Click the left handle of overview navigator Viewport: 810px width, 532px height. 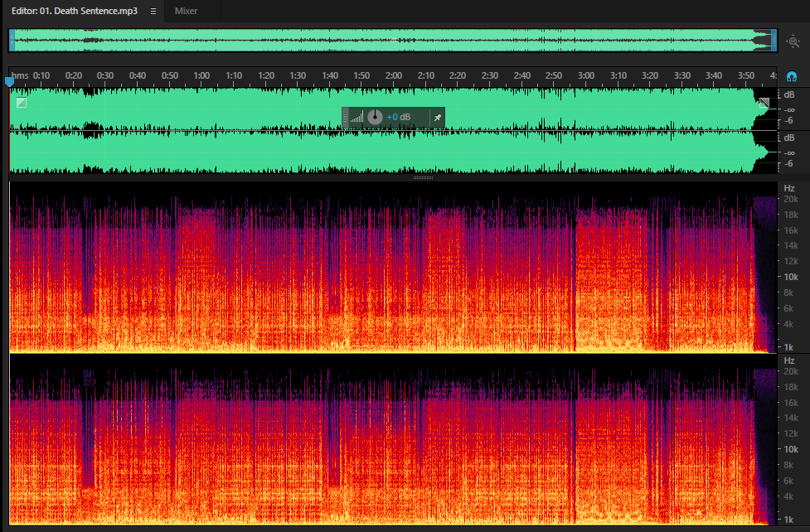click(x=12, y=41)
